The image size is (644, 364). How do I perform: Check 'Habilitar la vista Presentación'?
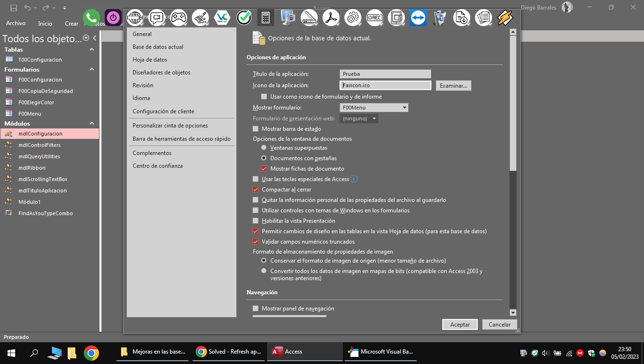point(256,221)
